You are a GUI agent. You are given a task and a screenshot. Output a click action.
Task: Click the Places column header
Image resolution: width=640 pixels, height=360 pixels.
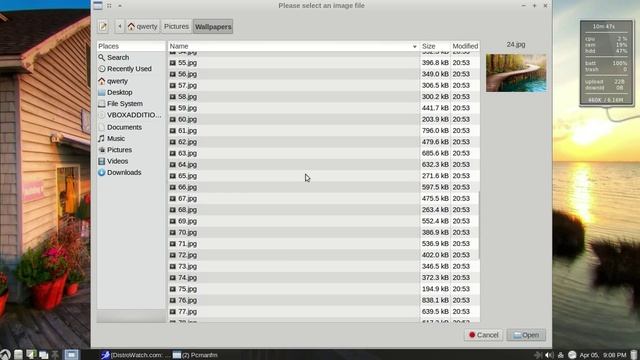[131, 46]
